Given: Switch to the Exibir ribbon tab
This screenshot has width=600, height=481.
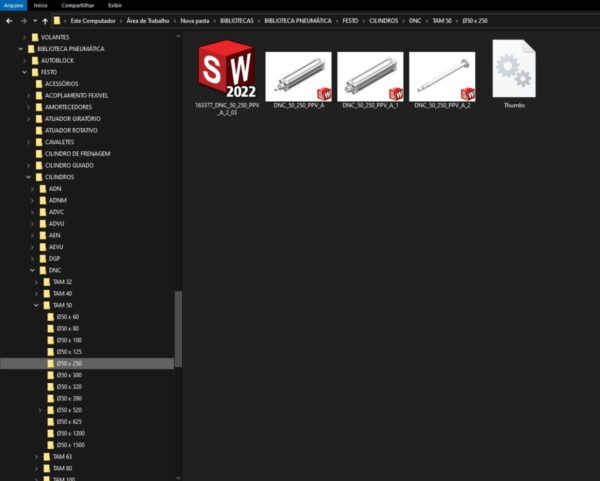Looking at the screenshot, I should [115, 5].
